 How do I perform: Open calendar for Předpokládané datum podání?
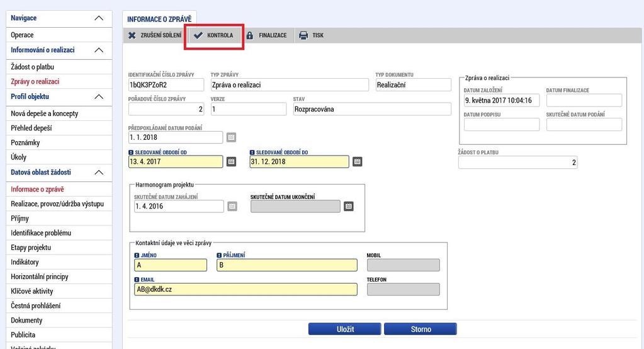point(231,137)
